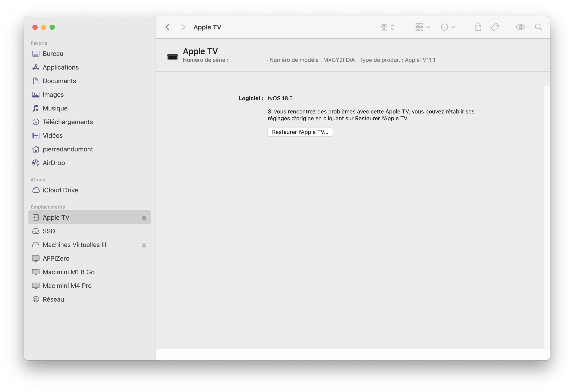Open AirDrop from the sidebar
The image size is (574, 392).
(90, 163)
